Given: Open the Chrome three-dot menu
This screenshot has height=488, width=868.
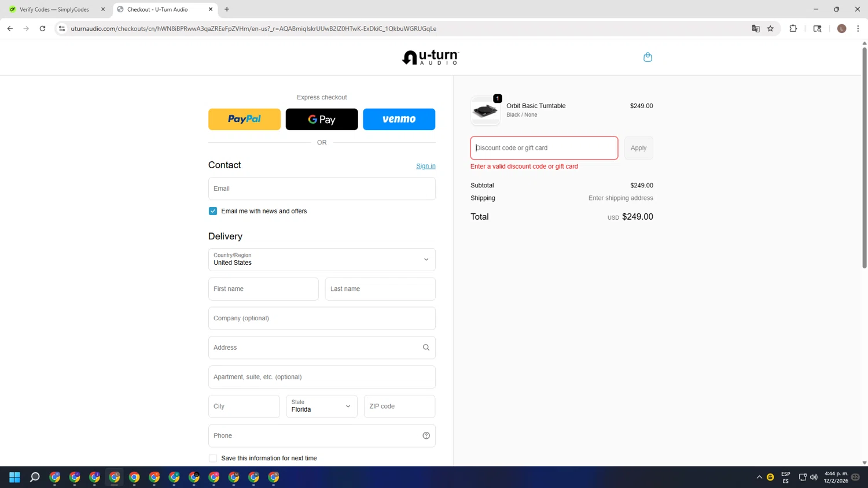Looking at the screenshot, I should coord(858,28).
